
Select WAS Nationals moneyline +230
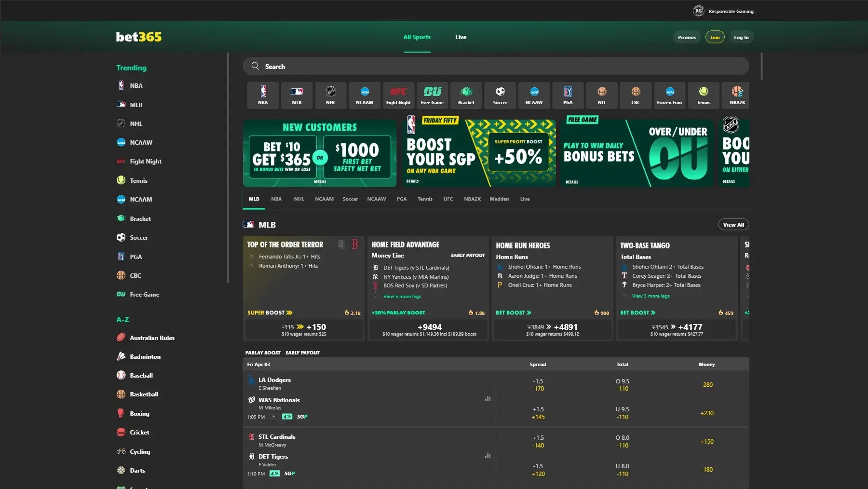click(x=707, y=413)
